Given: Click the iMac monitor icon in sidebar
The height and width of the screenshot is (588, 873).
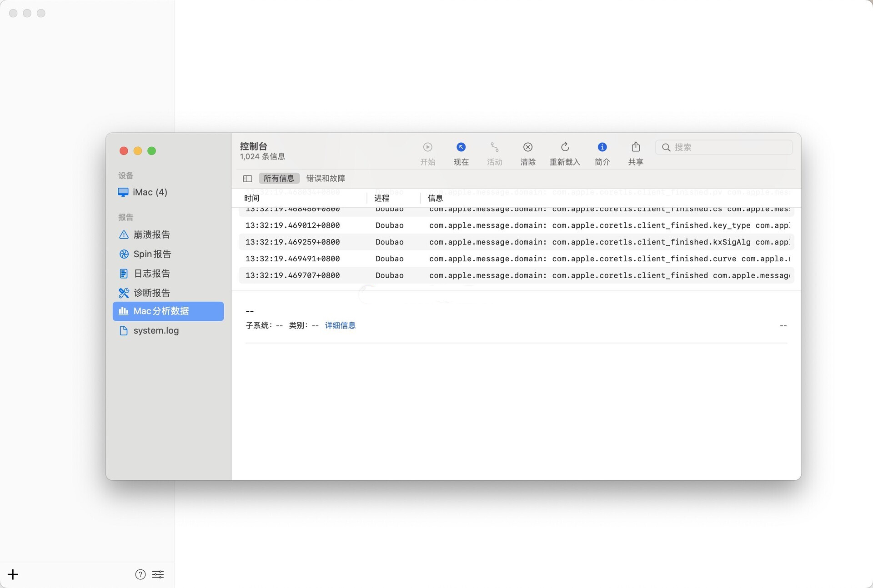Looking at the screenshot, I should (123, 192).
